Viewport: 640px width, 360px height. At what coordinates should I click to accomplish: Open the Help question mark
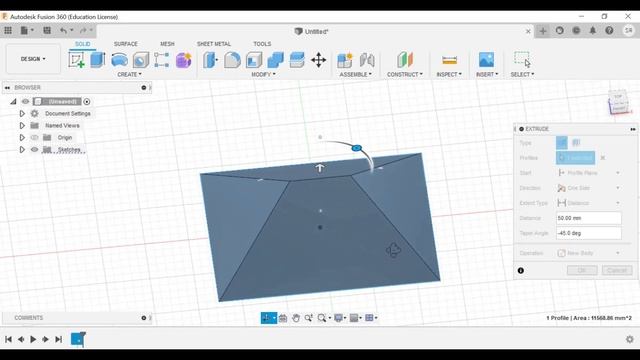(609, 31)
